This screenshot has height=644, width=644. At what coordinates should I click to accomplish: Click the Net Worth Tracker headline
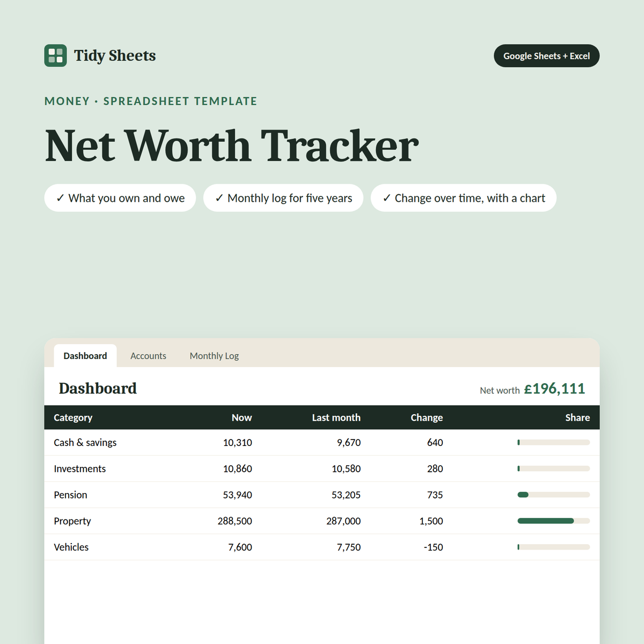[231, 145]
